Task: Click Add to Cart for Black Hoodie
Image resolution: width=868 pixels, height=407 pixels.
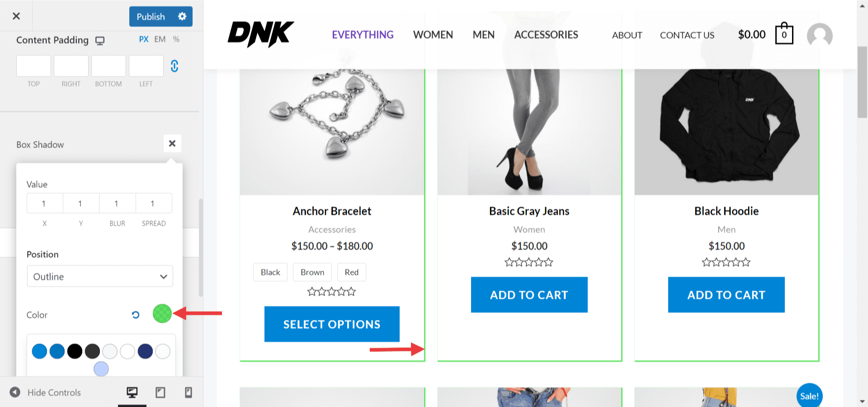Action: (726, 295)
